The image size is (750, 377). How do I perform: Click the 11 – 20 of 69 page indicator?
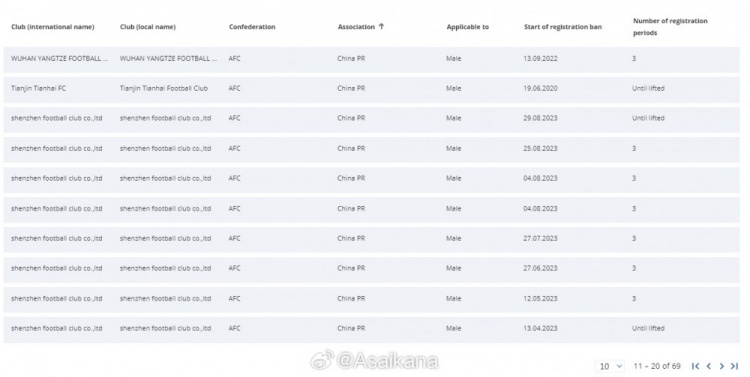[x=657, y=366]
